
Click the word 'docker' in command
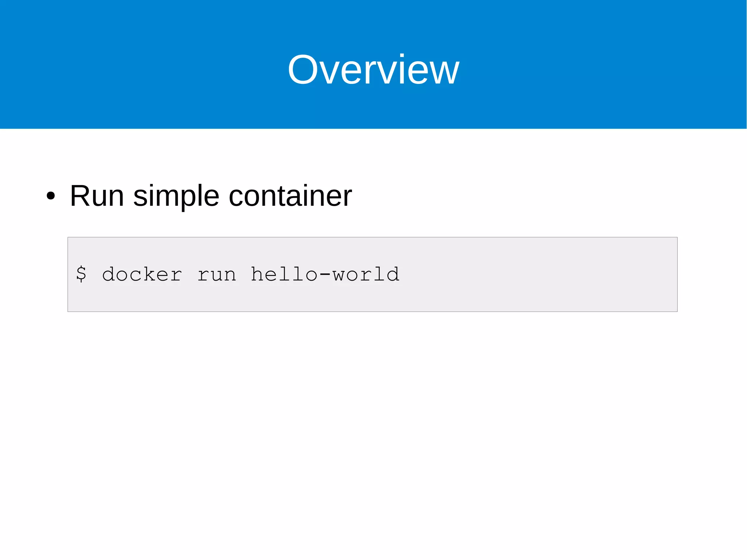[142, 274]
